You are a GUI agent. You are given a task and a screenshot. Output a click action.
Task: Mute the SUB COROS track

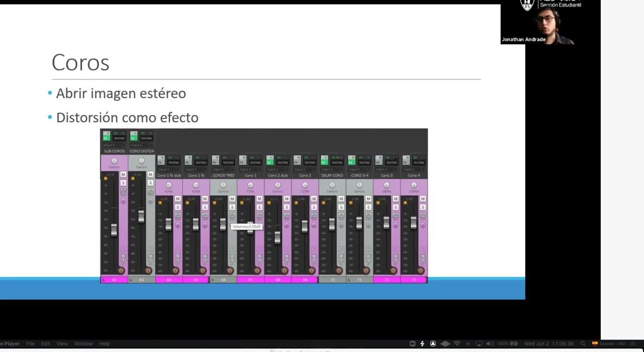coord(123,174)
